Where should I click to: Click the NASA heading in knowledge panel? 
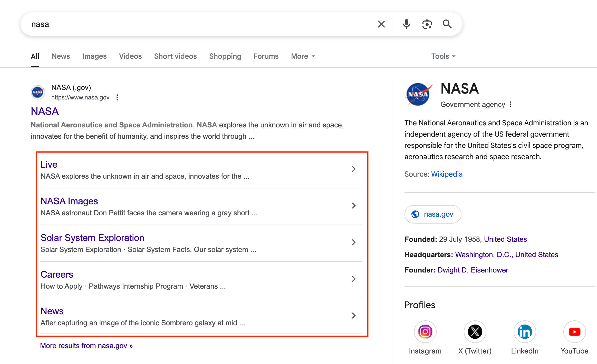460,89
